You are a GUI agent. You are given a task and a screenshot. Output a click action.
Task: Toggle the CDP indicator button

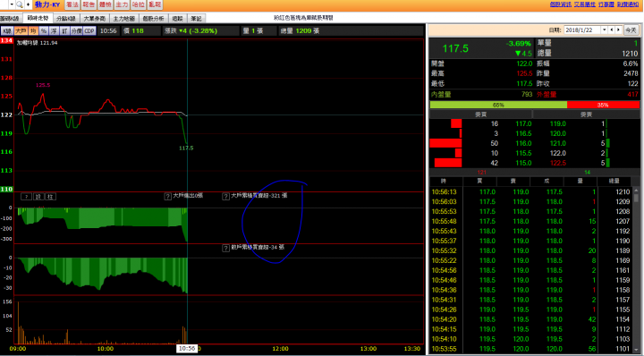(x=89, y=30)
